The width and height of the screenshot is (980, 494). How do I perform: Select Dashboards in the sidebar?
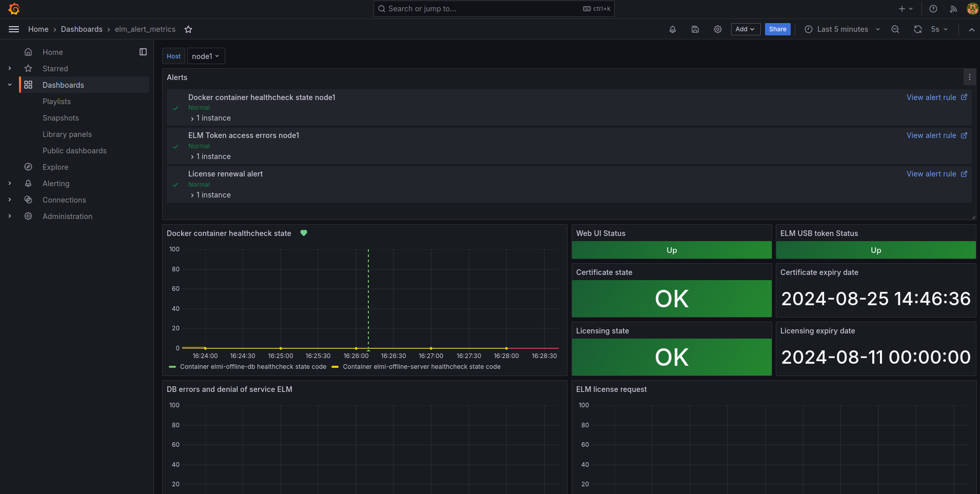[x=63, y=85]
